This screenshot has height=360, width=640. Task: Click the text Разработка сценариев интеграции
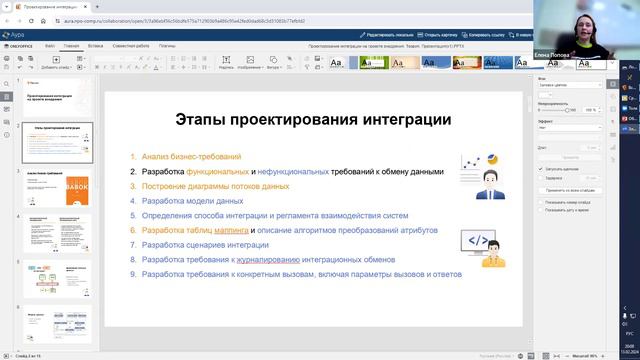tap(205, 245)
